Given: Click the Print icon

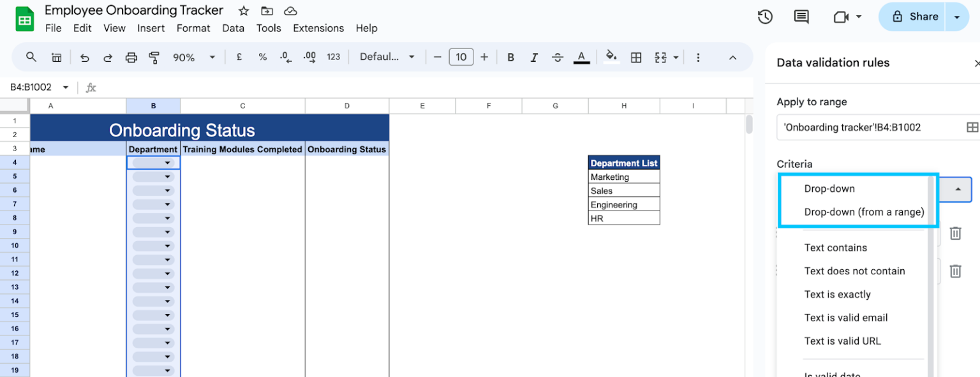Looking at the screenshot, I should (131, 57).
